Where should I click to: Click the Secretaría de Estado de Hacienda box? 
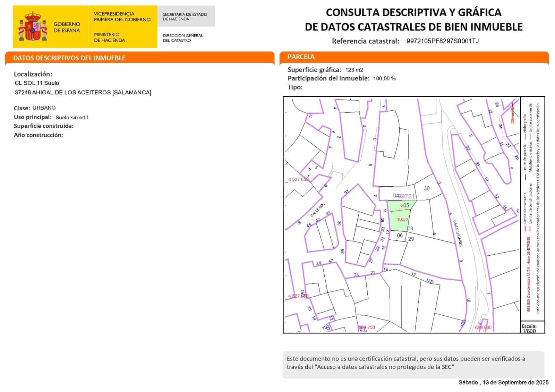click(185, 17)
